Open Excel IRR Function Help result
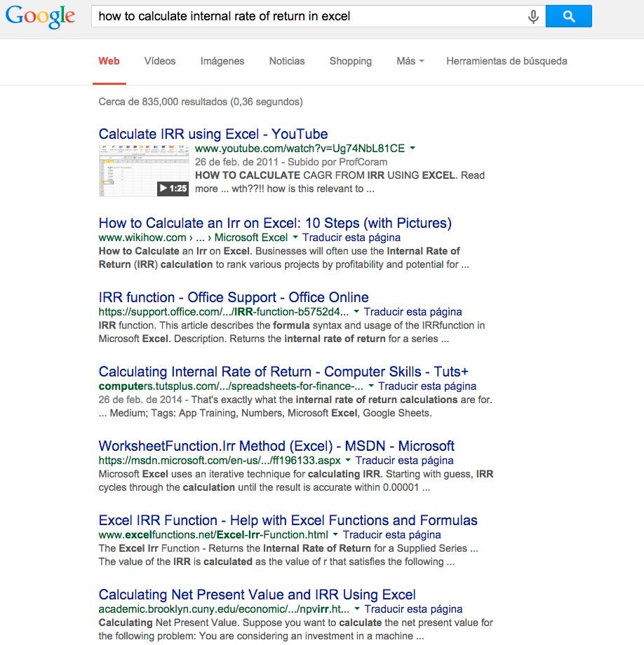 coord(288,520)
